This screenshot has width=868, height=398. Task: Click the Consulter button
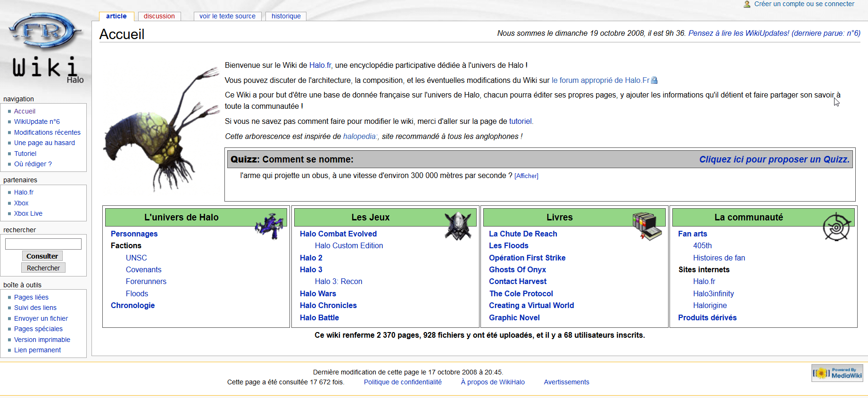click(x=42, y=256)
